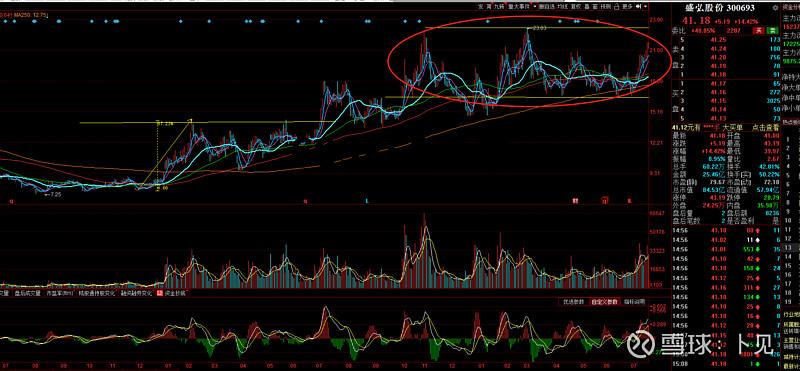Expand the 更多 more options menu
The height and width of the screenshot is (371, 800).
coord(627,7)
